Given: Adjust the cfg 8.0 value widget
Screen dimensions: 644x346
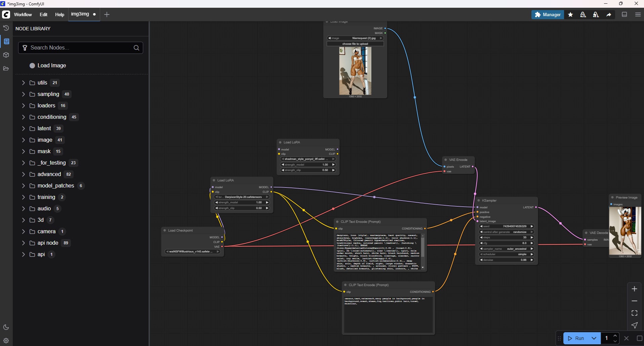Looking at the screenshot, I should (507, 243).
